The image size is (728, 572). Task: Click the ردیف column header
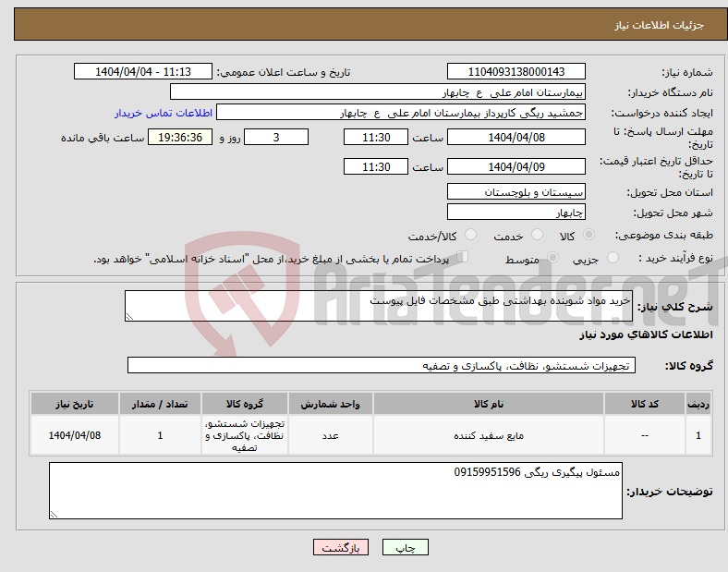pos(698,404)
